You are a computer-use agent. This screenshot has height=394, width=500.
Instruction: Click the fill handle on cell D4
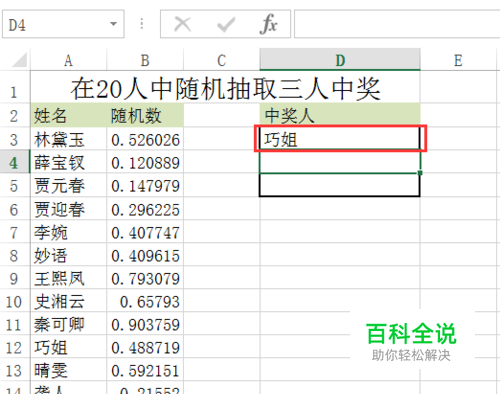coord(420,173)
